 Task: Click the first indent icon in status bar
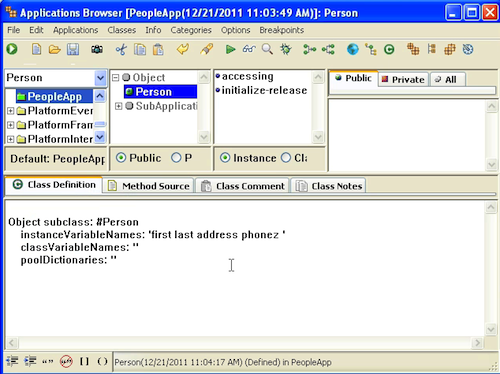12,361
